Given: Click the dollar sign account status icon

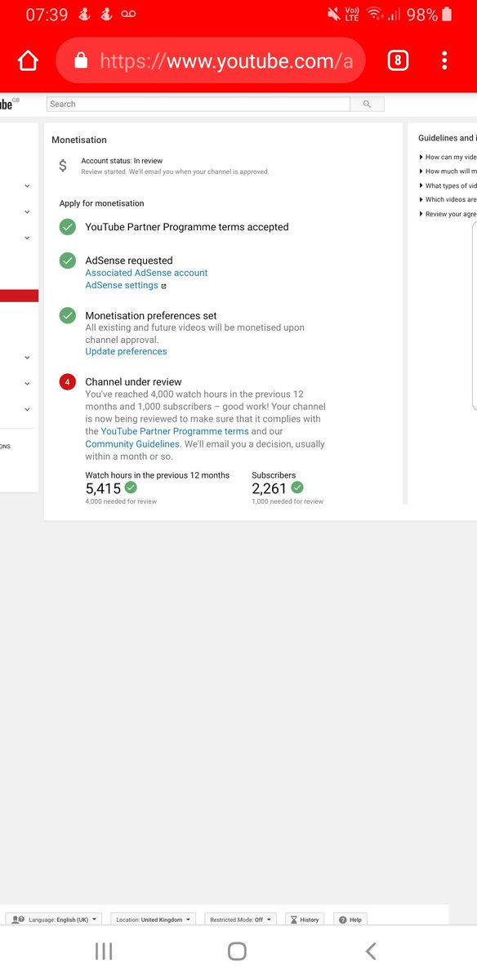Looking at the screenshot, I should click(x=63, y=166).
